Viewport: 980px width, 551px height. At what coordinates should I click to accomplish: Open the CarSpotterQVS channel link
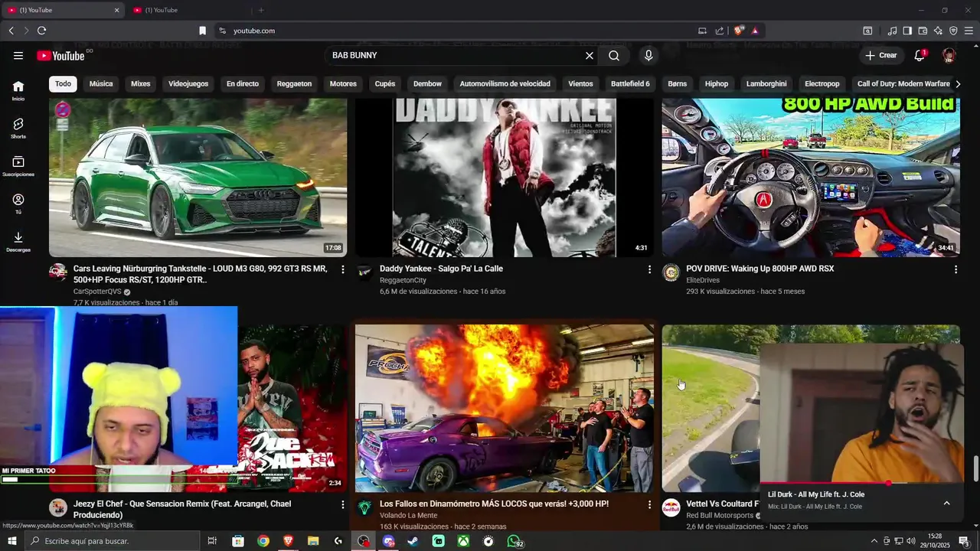point(97,292)
